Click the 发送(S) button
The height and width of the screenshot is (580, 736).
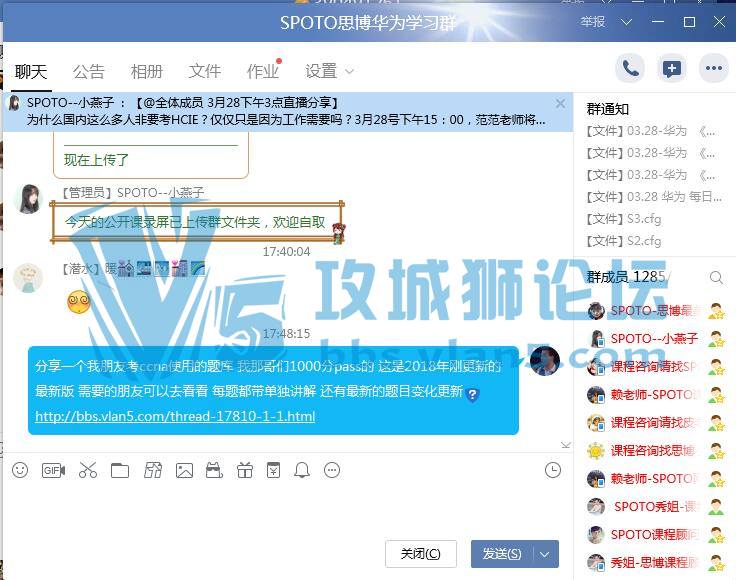click(x=502, y=554)
